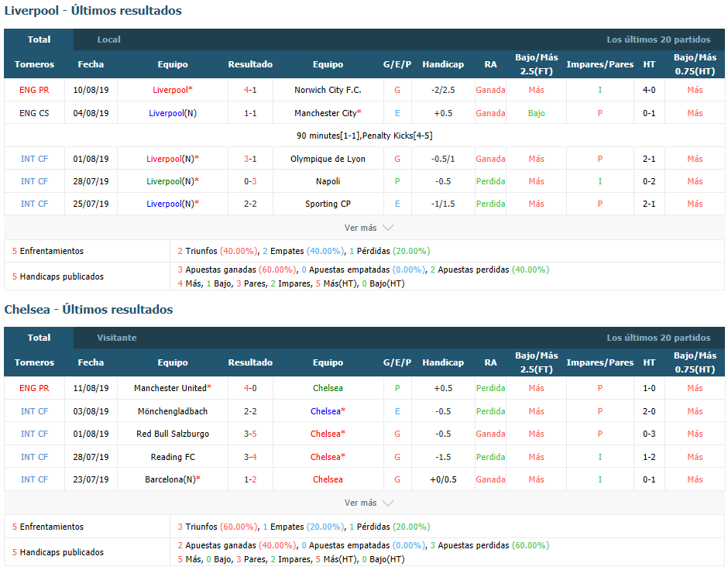This screenshot has height=570, width=728.
Task: Click the 2-2 result against Sporting CP
Action: (x=250, y=204)
